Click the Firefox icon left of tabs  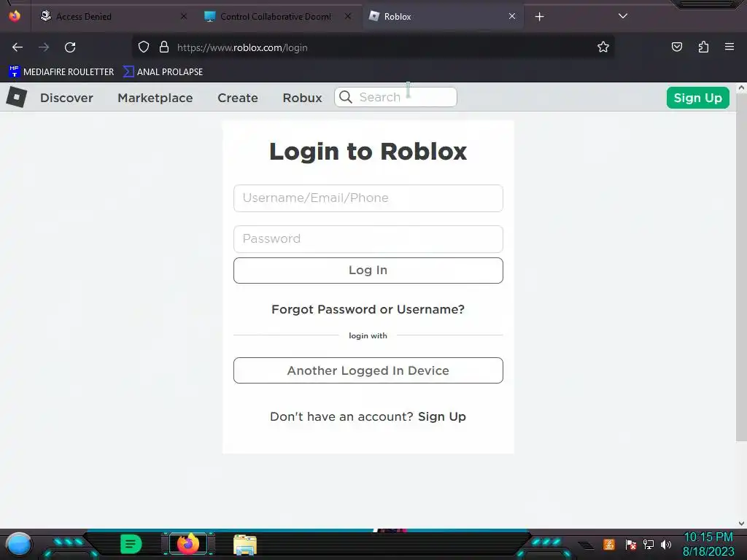[15, 16]
